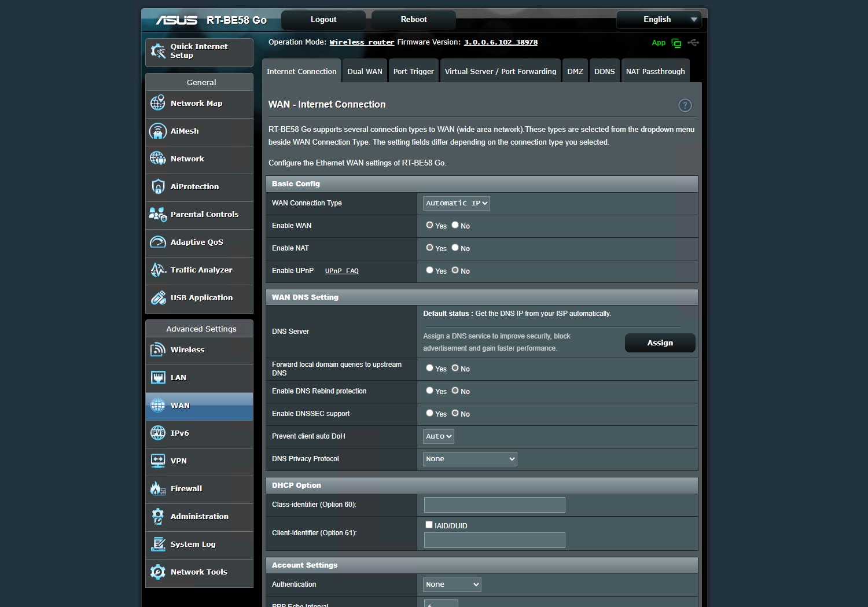Click the help question mark icon
868x607 pixels.
click(685, 105)
